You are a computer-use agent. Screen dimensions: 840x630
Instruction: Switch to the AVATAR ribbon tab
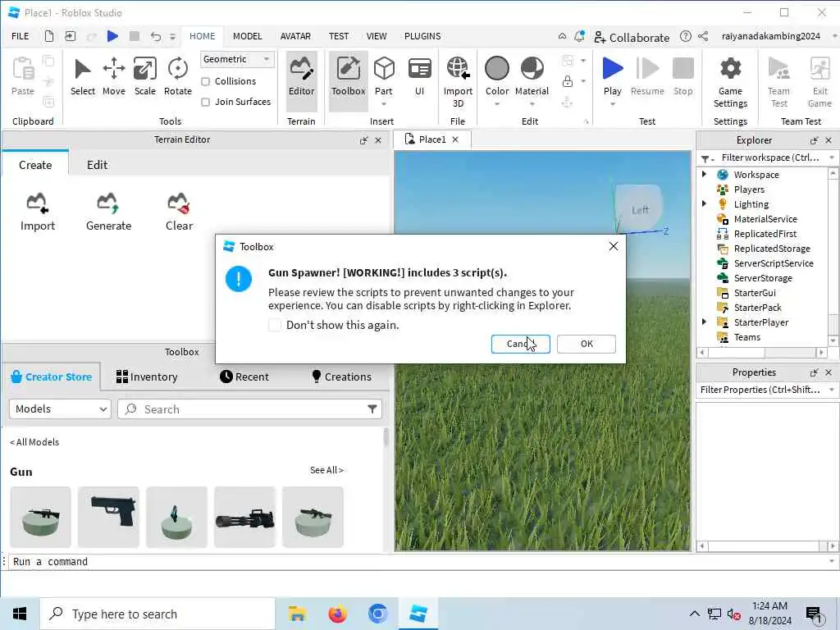point(295,36)
